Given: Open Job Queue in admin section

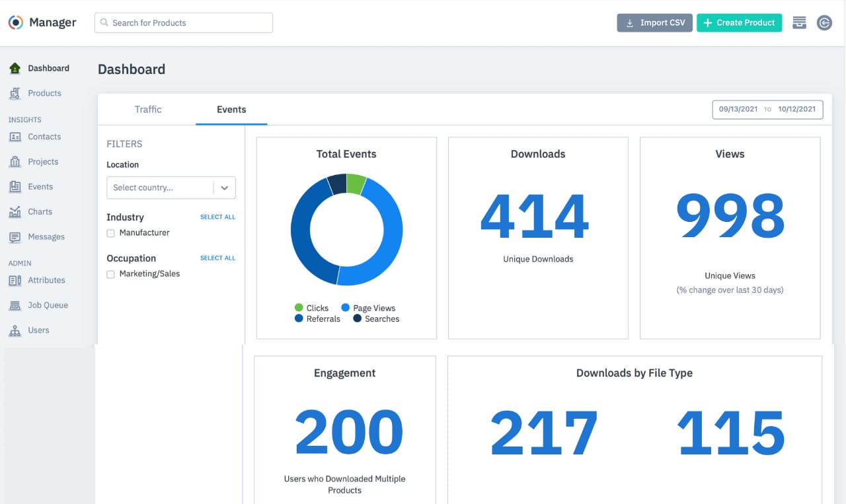Looking at the screenshot, I should point(47,305).
